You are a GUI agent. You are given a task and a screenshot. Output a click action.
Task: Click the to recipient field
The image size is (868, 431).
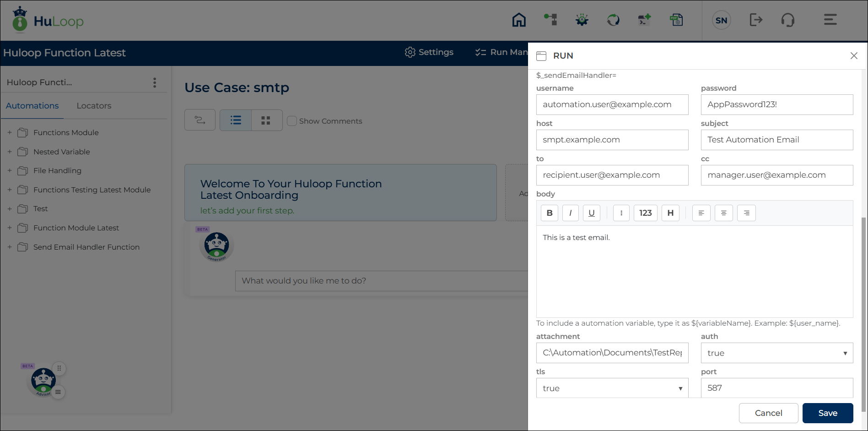[612, 175]
